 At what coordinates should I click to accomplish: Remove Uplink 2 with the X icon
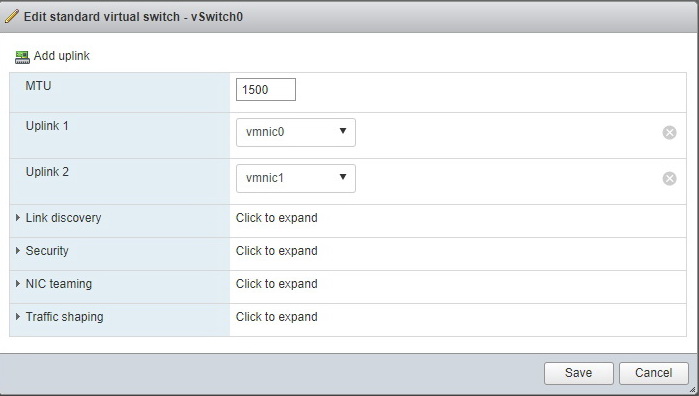point(669,178)
